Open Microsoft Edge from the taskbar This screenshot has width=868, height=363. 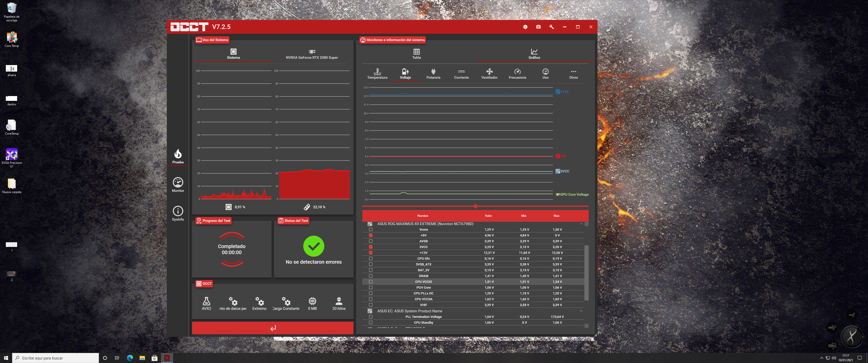pos(130,358)
